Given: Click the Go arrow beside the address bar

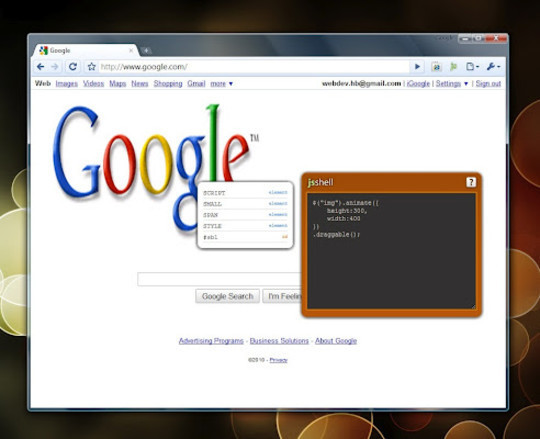Looking at the screenshot, I should click(x=417, y=66).
